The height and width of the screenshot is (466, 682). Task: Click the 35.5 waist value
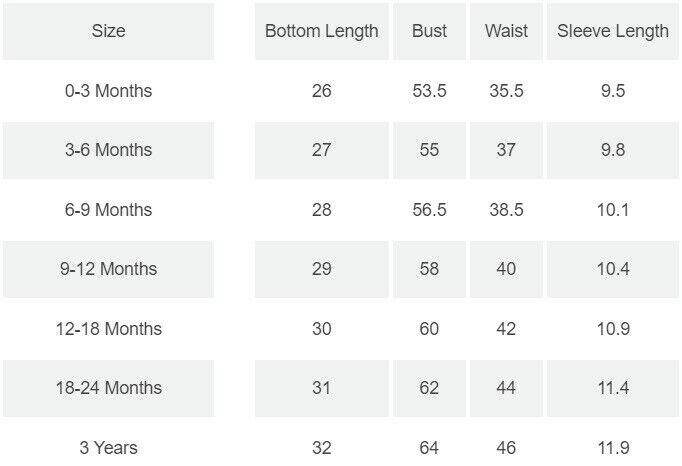(x=506, y=91)
